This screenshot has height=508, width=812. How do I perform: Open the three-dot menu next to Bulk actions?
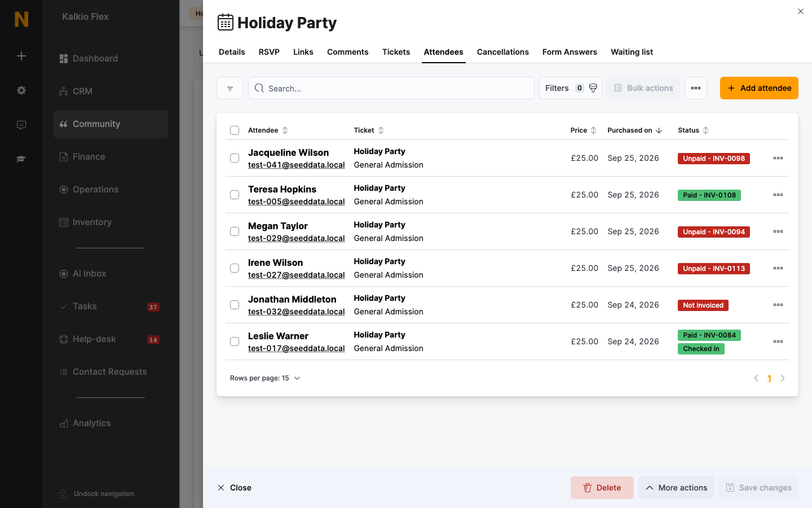point(696,88)
